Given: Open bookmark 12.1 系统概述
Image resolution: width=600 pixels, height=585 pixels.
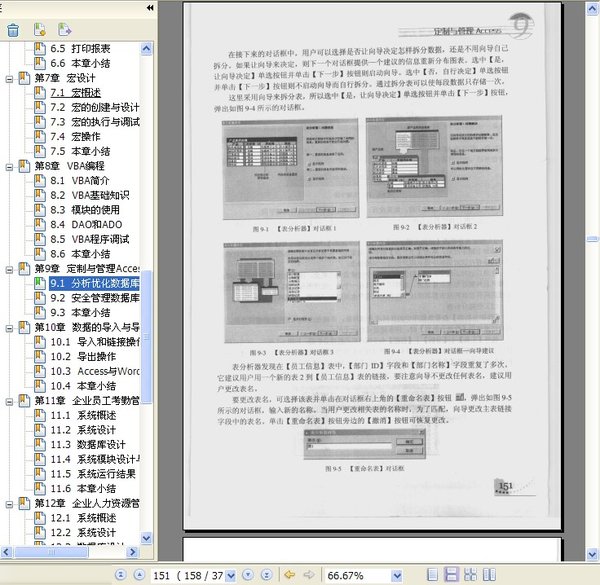Looking at the screenshot, I should click(x=83, y=518).
